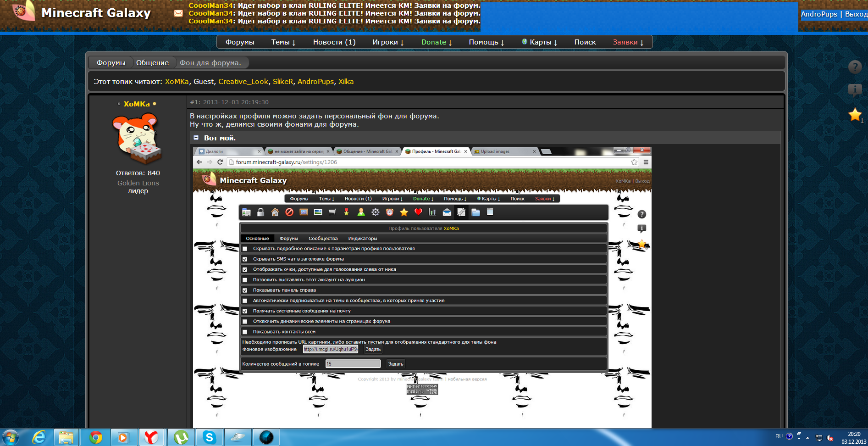The width and height of the screenshot is (868, 446).
Task: Click the posted screenshot's gear settings icon
Action: (376, 212)
